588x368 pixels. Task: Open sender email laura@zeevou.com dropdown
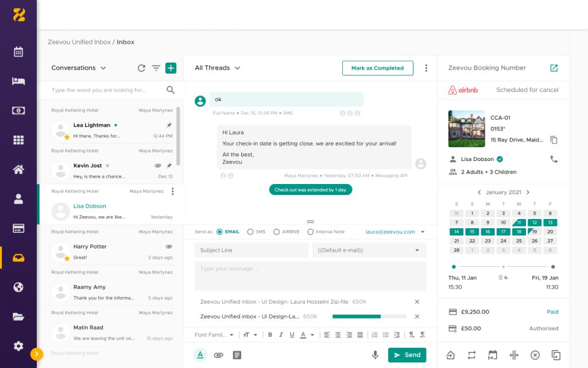click(x=423, y=232)
